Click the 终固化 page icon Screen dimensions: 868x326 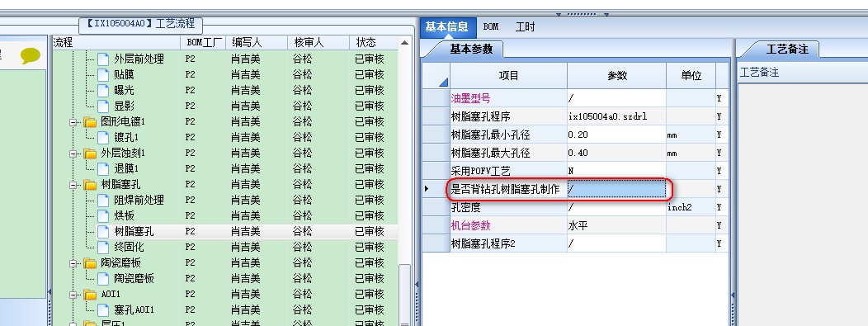coord(103,247)
